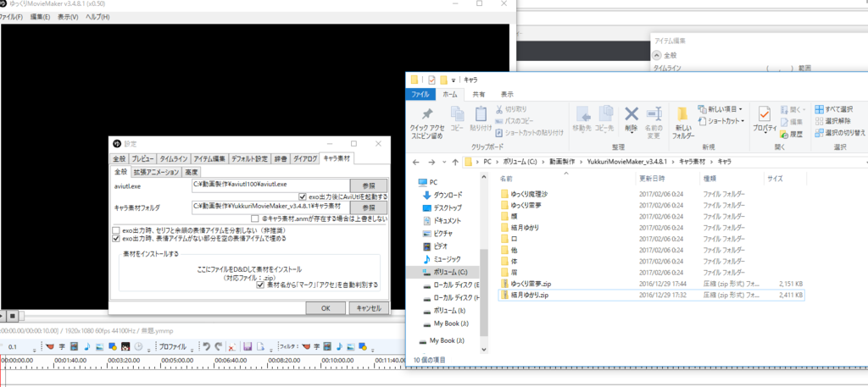Open the 表示(V) menu
This screenshot has height=387, width=868.
point(68,17)
